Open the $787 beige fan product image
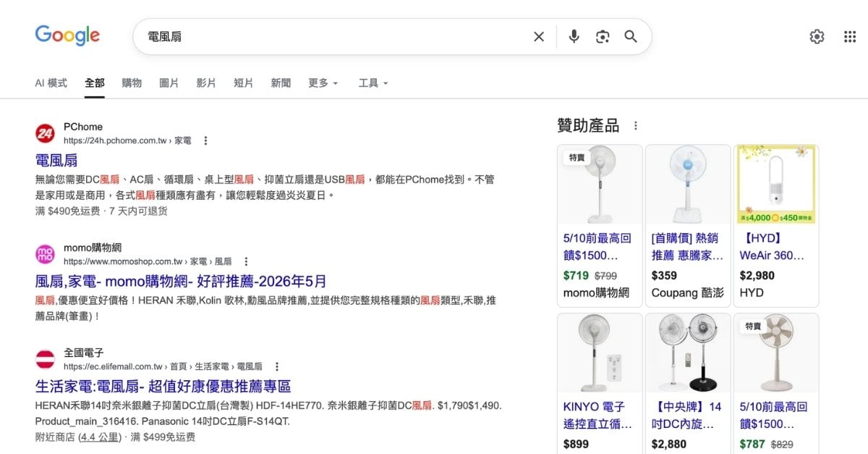 pyautogui.click(x=776, y=353)
